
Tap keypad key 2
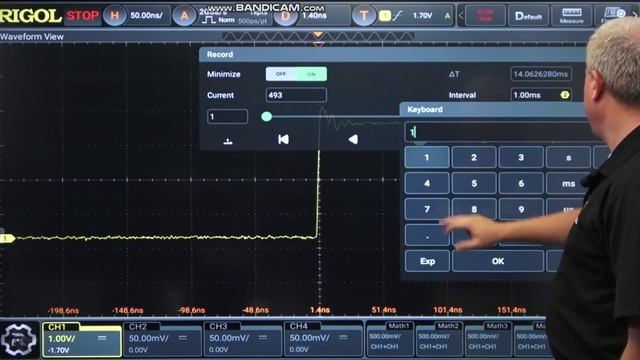[x=474, y=157]
